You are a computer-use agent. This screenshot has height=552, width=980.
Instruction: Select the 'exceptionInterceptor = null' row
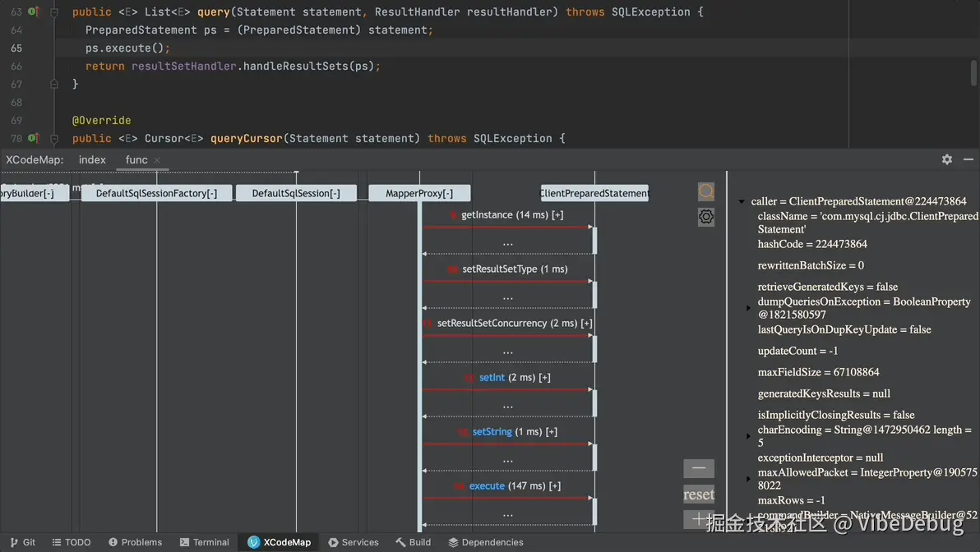click(x=820, y=458)
